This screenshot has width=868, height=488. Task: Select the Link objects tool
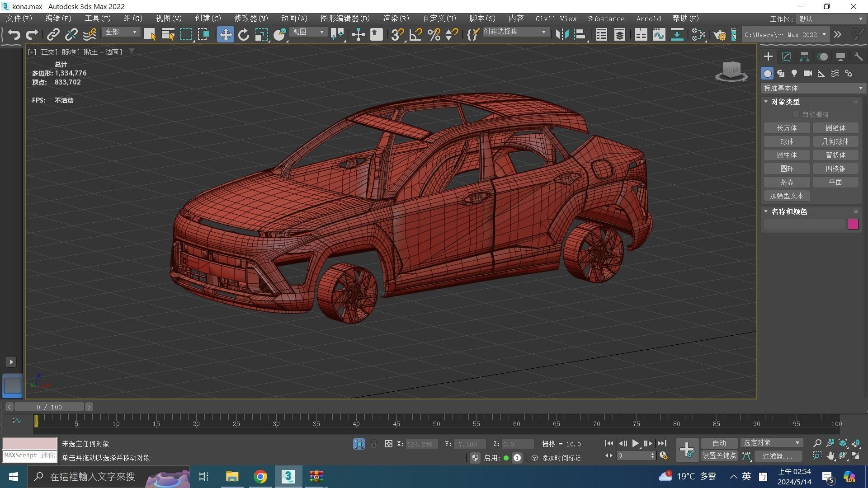click(x=53, y=34)
